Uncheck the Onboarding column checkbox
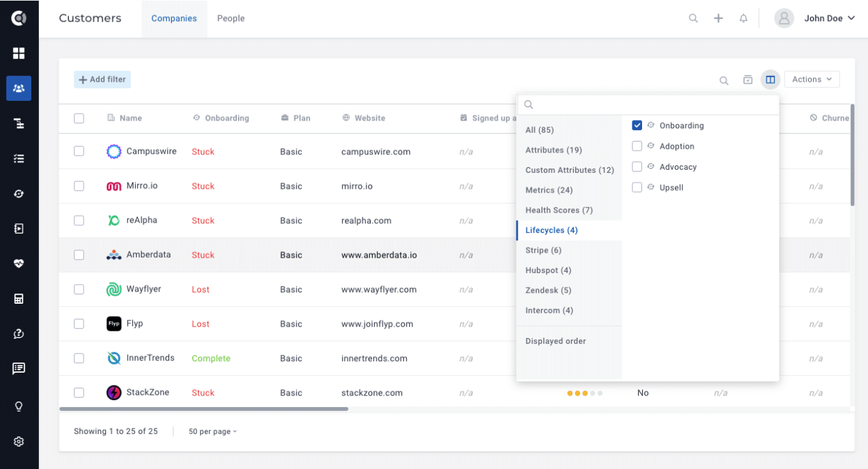Image resolution: width=868 pixels, height=469 pixels. coord(636,126)
